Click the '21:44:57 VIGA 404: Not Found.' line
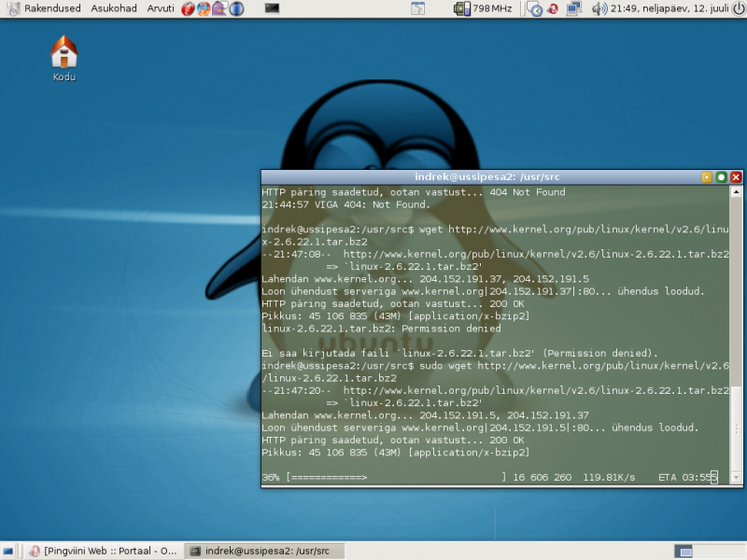This screenshot has width=747, height=560. [x=345, y=204]
